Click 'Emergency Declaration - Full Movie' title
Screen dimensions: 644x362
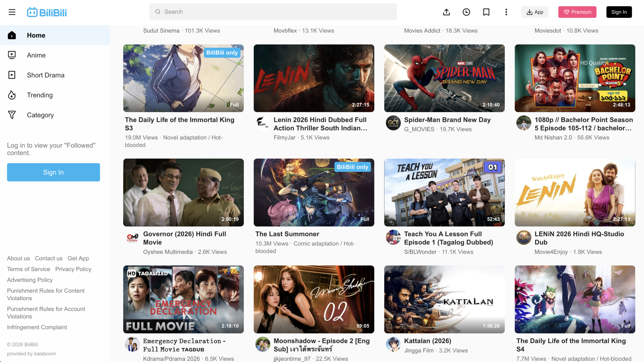184,345
